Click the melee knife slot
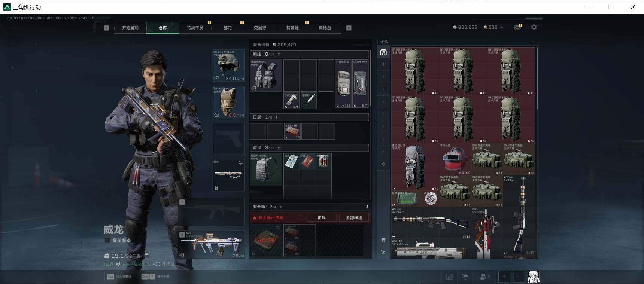 [x=229, y=175]
